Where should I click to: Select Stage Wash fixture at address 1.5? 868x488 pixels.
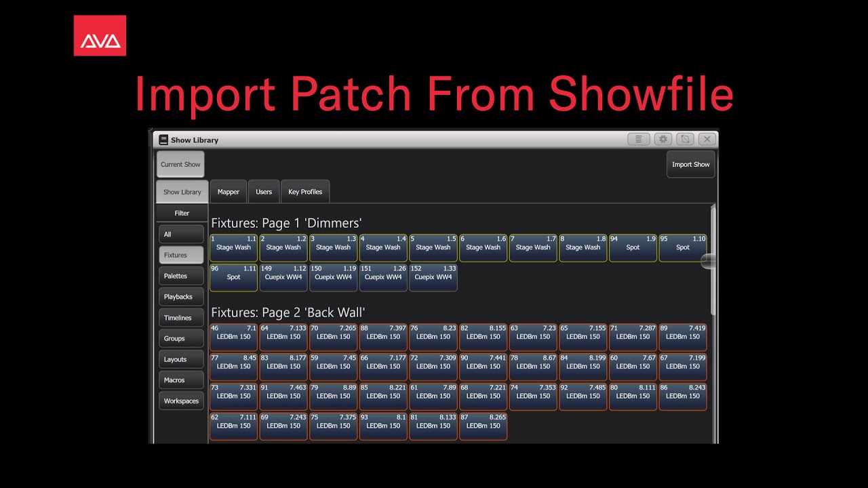pos(433,248)
